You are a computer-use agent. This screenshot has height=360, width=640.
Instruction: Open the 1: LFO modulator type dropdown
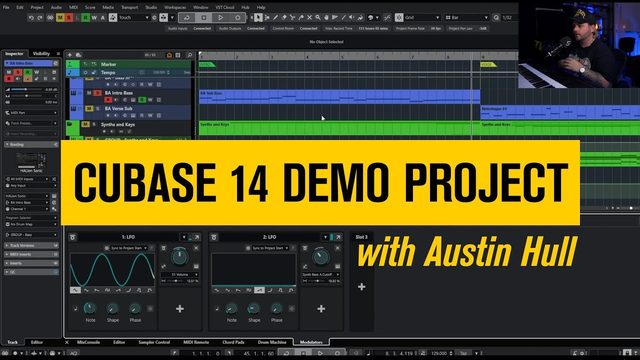coord(184,237)
